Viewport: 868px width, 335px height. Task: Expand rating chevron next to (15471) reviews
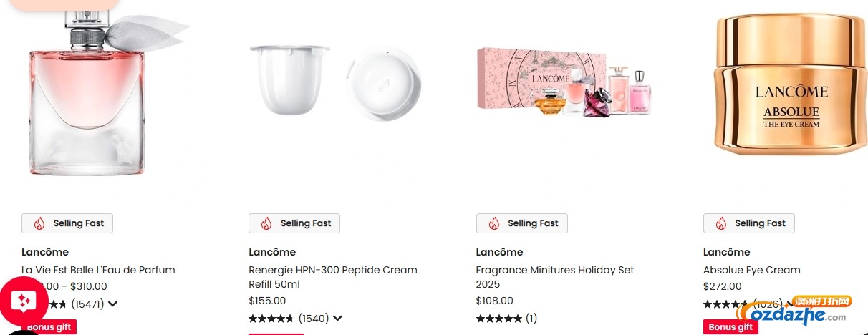[x=112, y=304]
